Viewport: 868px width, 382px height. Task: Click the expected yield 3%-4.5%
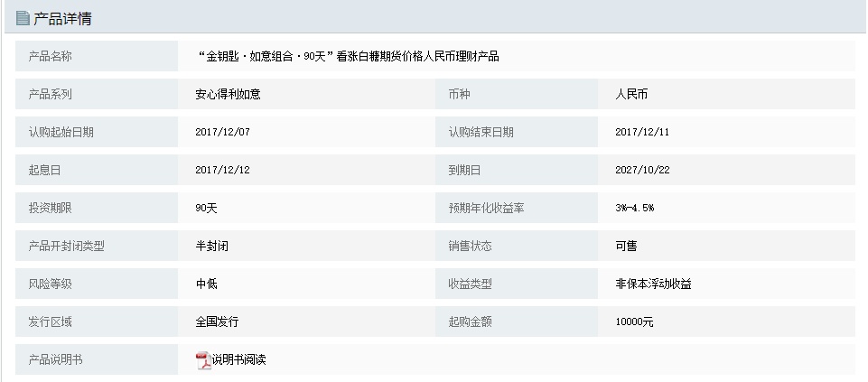pyautogui.click(x=634, y=209)
